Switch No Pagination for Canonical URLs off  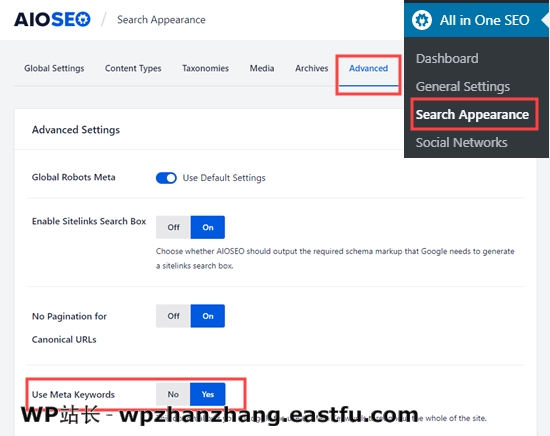173,316
